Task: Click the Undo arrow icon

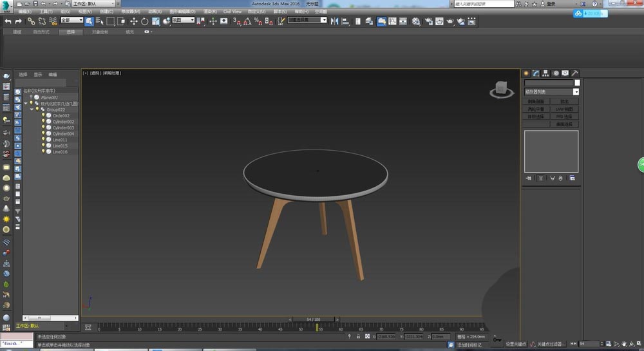Action: click(x=8, y=21)
